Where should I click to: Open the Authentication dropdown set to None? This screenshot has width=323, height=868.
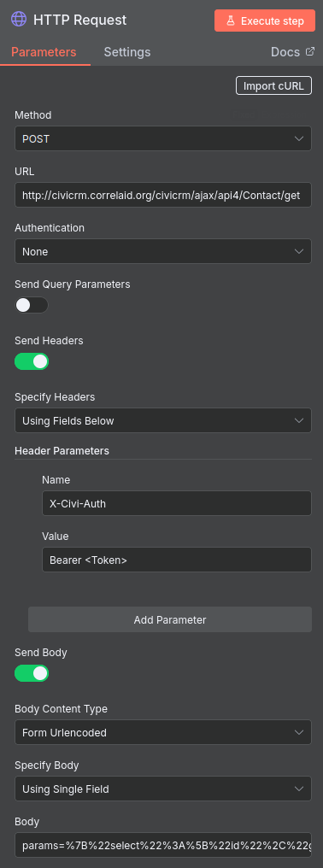tap(163, 251)
